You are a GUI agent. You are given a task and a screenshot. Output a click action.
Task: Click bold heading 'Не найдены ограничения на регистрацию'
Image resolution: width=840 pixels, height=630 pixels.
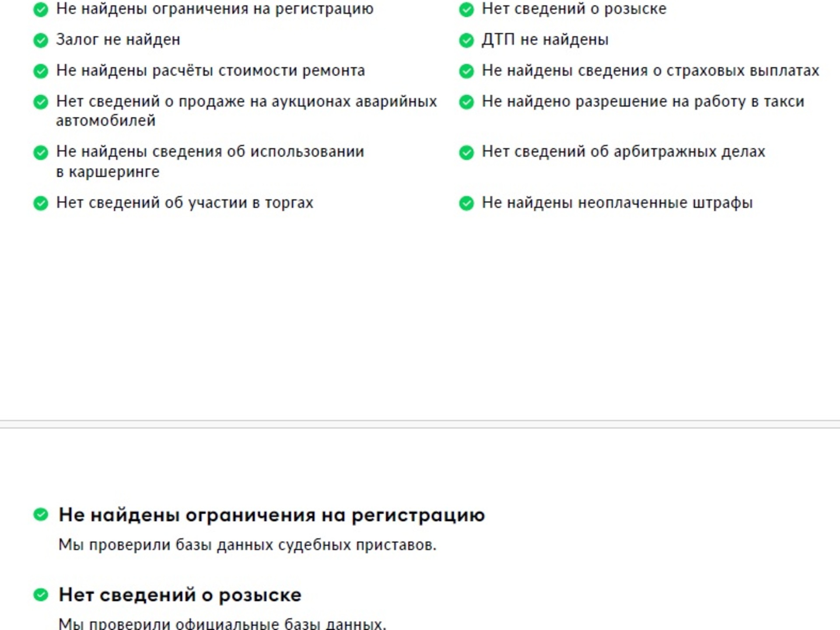(271, 515)
